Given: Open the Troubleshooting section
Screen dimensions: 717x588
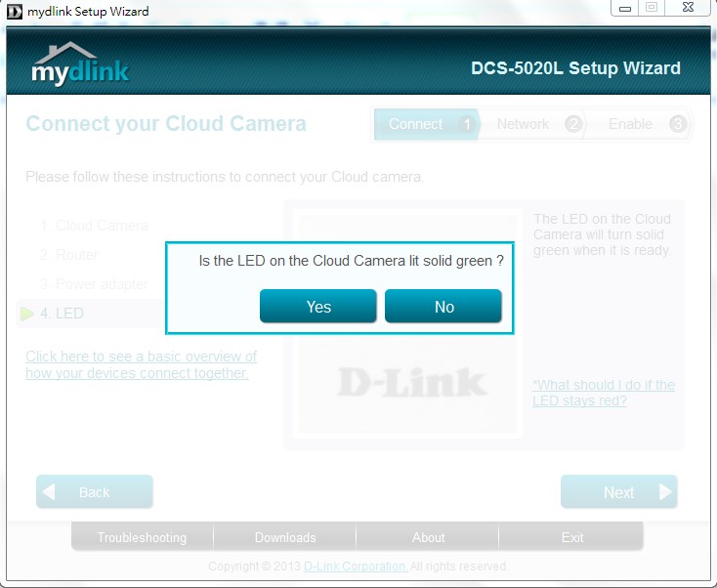Looking at the screenshot, I should pyautogui.click(x=143, y=537).
